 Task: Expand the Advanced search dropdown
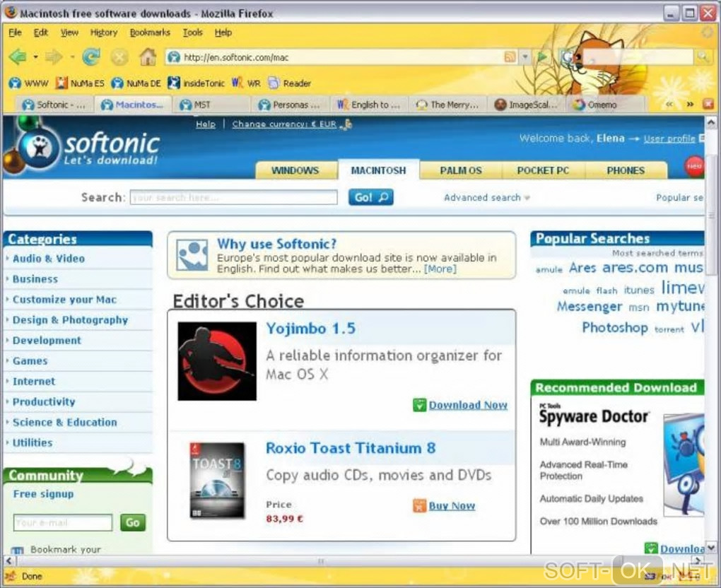pyautogui.click(x=527, y=198)
